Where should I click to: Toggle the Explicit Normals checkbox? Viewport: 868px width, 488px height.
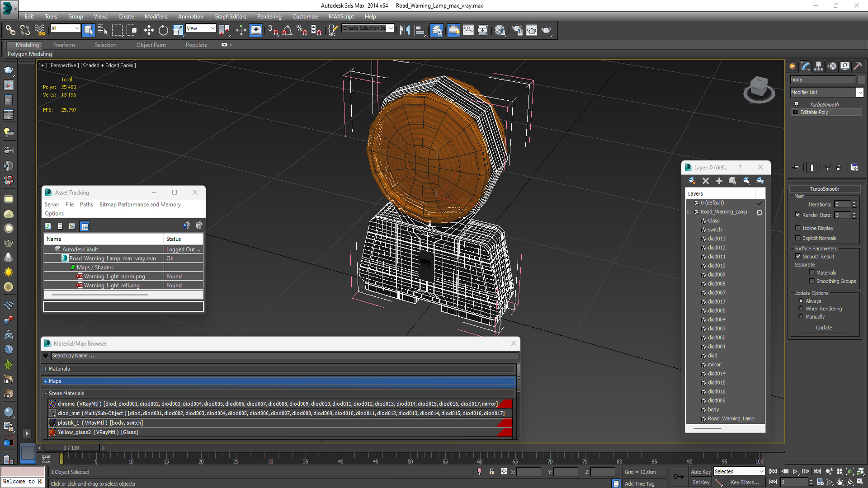798,238
